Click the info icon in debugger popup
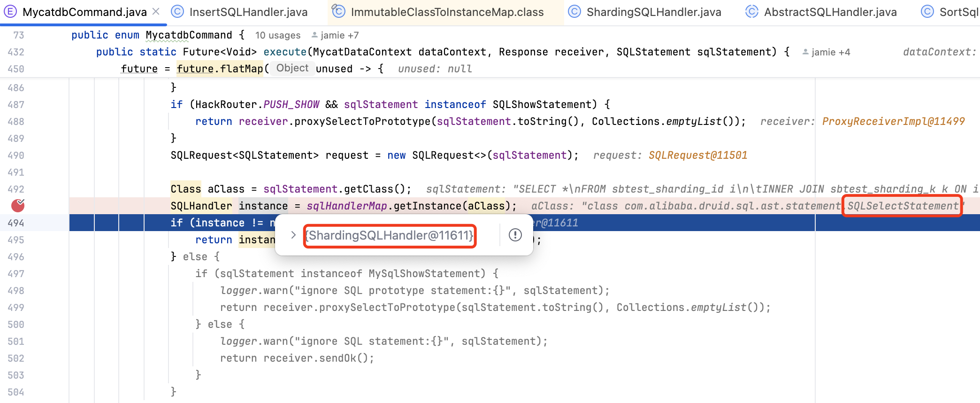 [515, 235]
